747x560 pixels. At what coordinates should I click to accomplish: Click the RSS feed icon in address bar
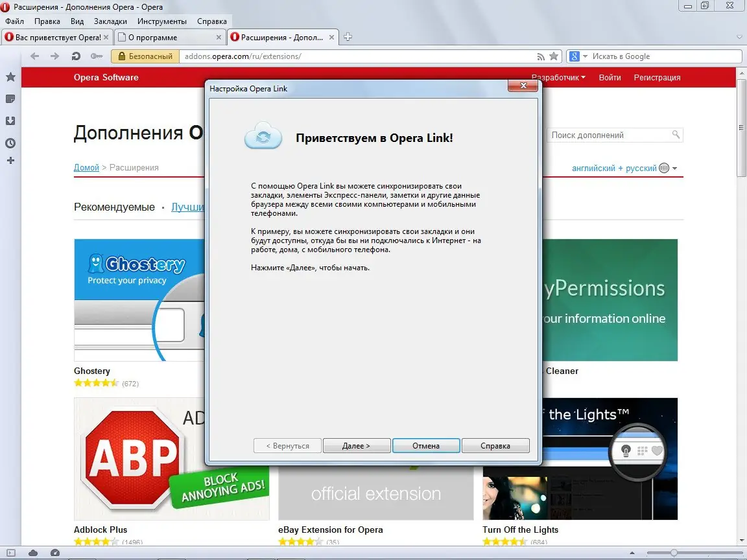(541, 56)
